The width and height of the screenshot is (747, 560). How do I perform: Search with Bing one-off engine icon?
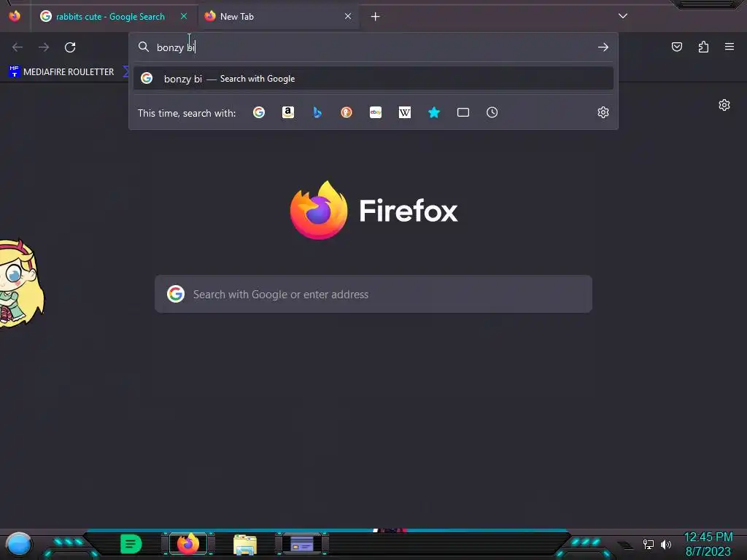317,112
